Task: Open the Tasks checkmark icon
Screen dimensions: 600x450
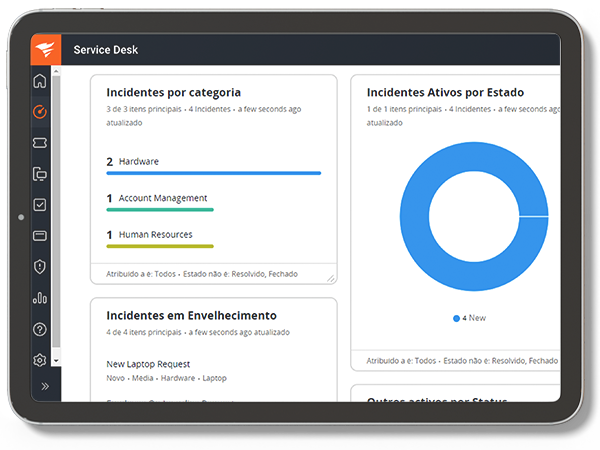Action: coord(40,205)
